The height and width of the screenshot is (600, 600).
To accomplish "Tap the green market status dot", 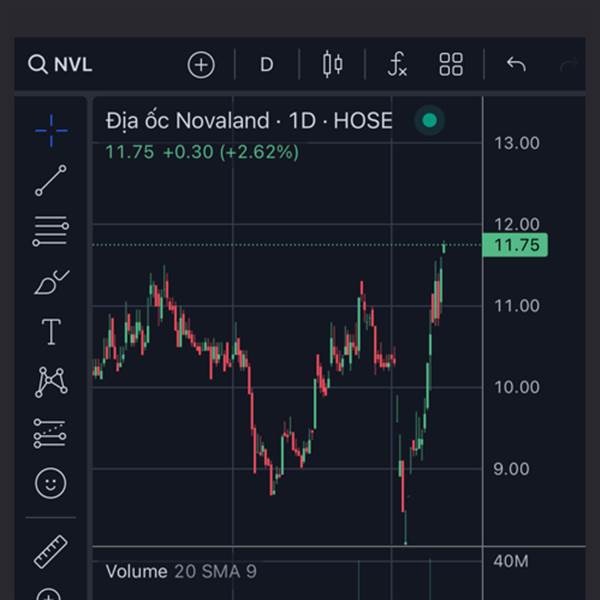I will (x=429, y=120).
